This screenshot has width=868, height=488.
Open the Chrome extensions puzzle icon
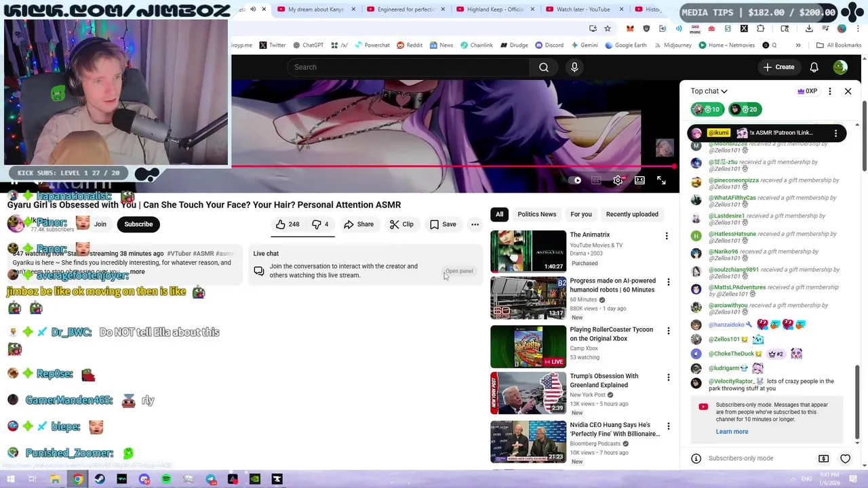coord(760,28)
